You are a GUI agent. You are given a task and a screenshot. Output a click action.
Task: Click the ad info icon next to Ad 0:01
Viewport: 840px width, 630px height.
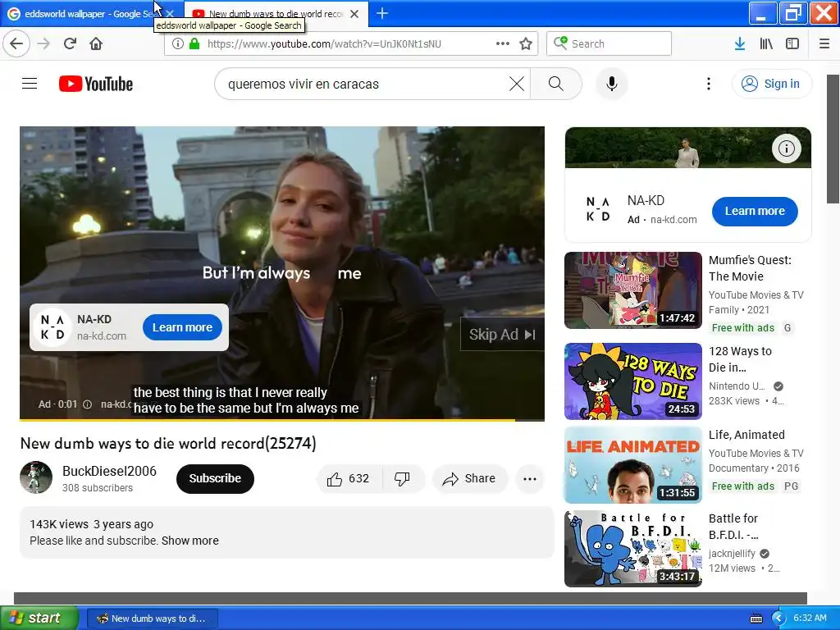[x=87, y=404]
